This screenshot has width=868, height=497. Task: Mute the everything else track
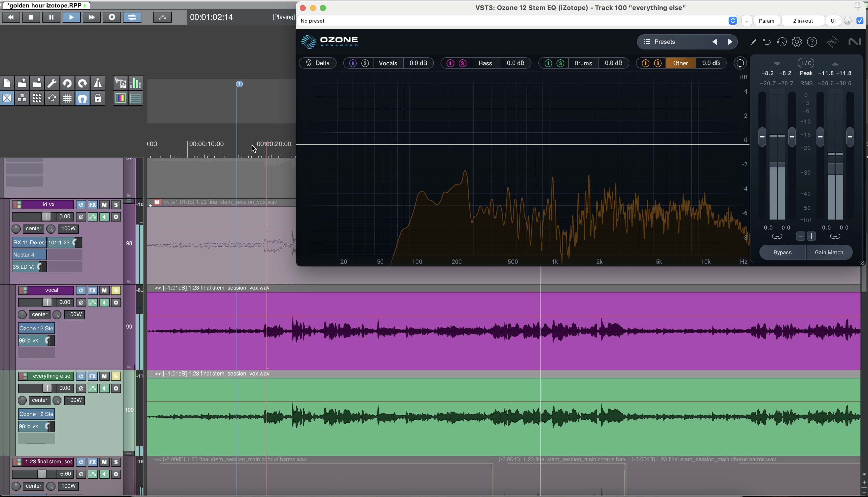click(x=104, y=376)
